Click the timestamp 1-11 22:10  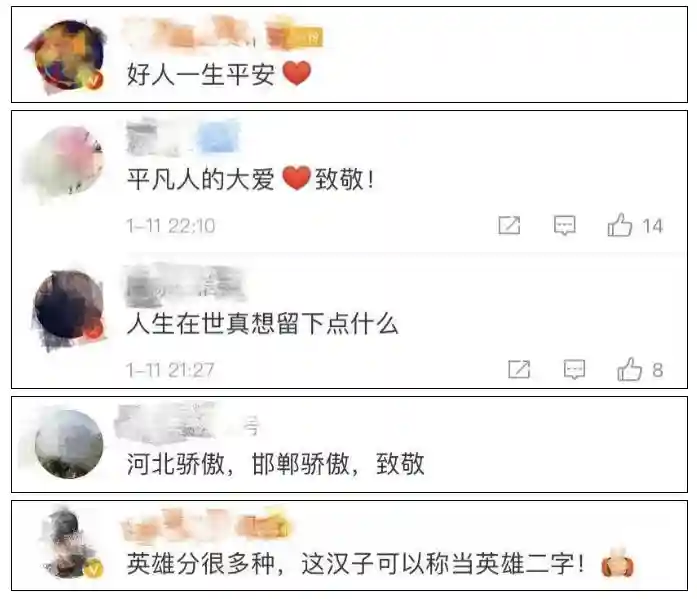(171, 226)
